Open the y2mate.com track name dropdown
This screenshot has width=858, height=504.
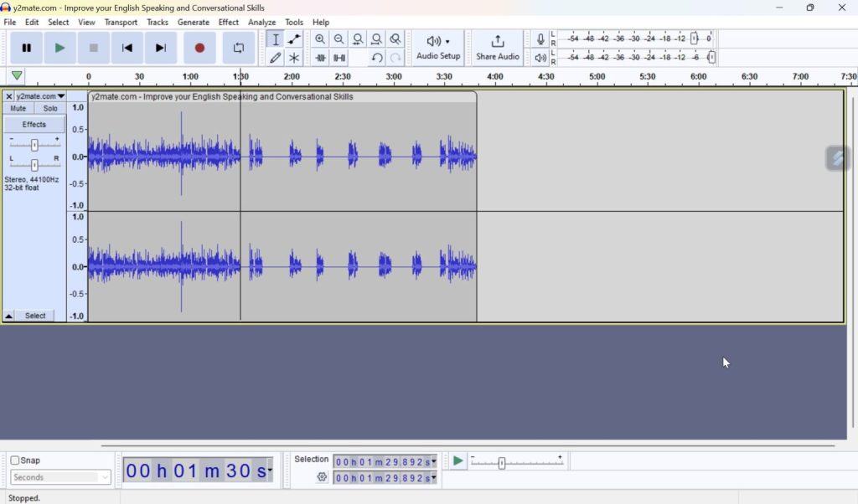[59, 95]
